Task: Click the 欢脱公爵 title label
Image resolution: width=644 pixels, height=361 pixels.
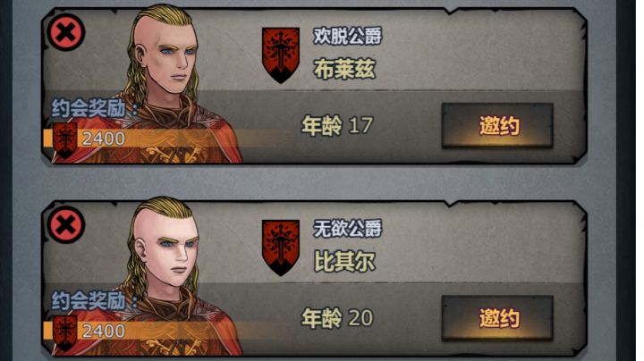Action: 347,36
